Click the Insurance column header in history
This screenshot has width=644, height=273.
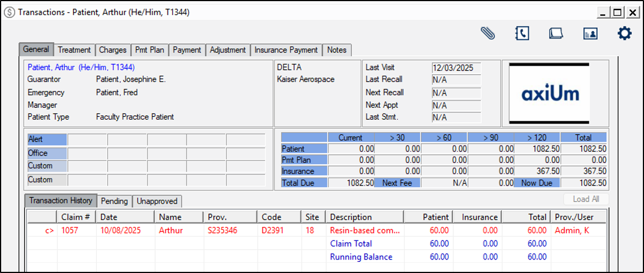[x=478, y=217]
